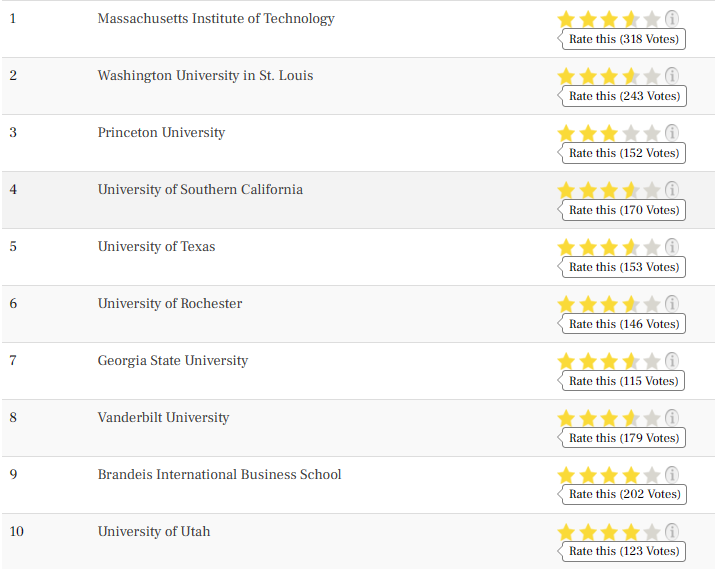This screenshot has width=715, height=570.
Task: Click info icon for Massachusetts Institute of Technology
Action: tap(672, 19)
